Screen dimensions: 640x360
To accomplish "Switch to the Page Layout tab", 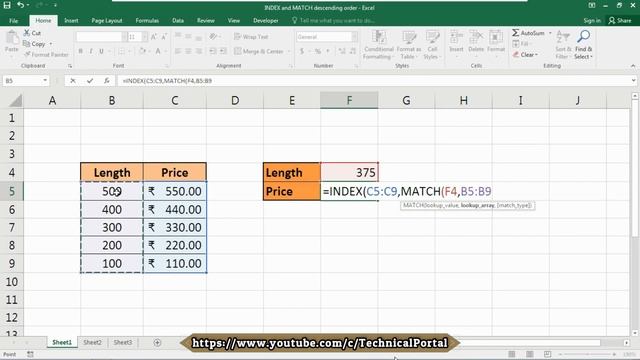I will [x=107, y=20].
